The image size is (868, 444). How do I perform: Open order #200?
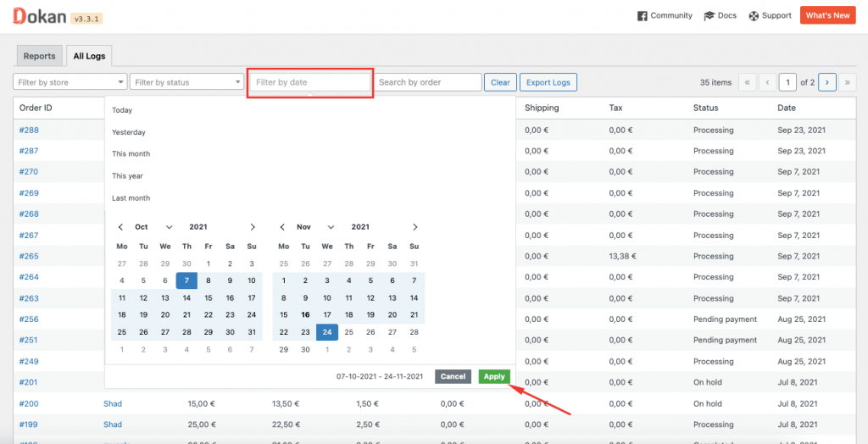click(29, 403)
